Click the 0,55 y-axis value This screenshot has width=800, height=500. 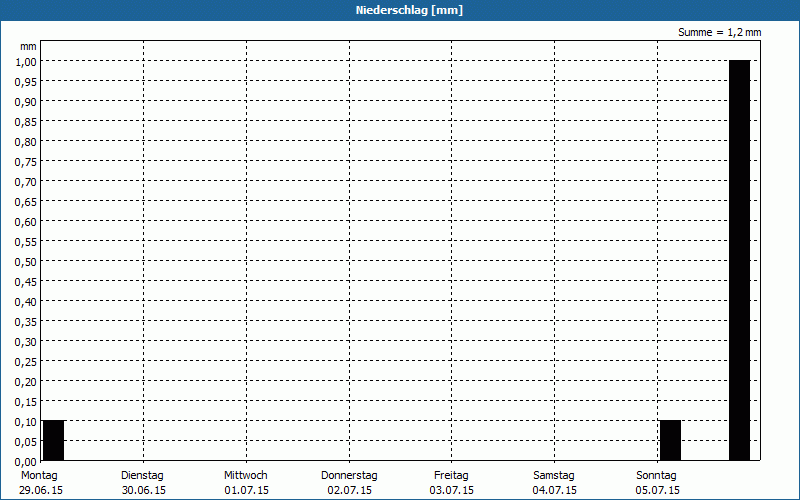tap(26, 242)
